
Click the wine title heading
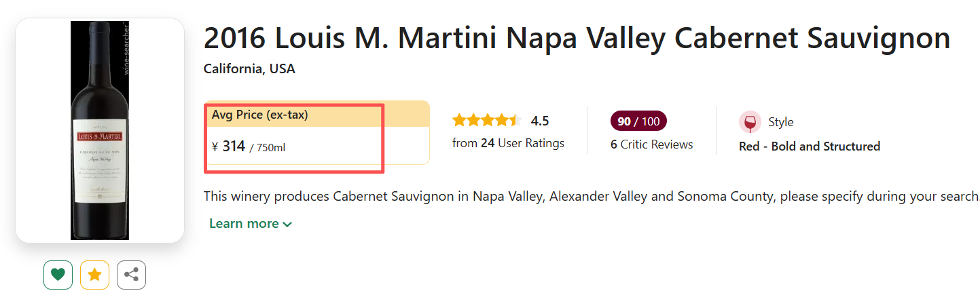click(x=576, y=39)
